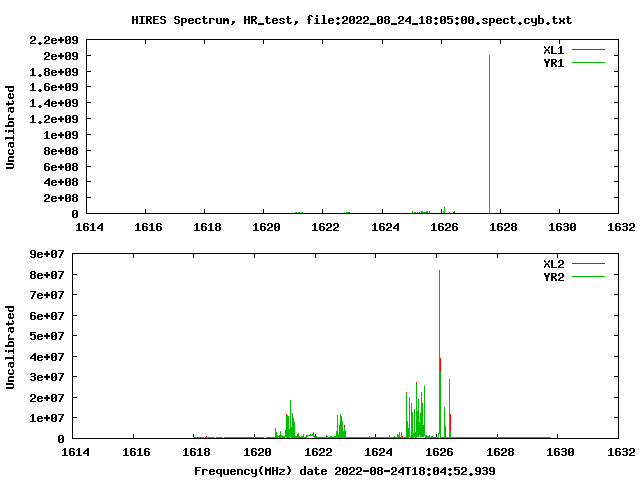Click the 1.6e+09 y-axis label
This screenshot has width=640, height=480.
click(53, 87)
